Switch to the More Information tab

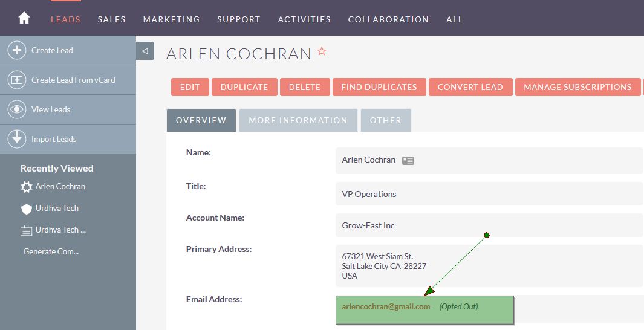pyautogui.click(x=298, y=120)
